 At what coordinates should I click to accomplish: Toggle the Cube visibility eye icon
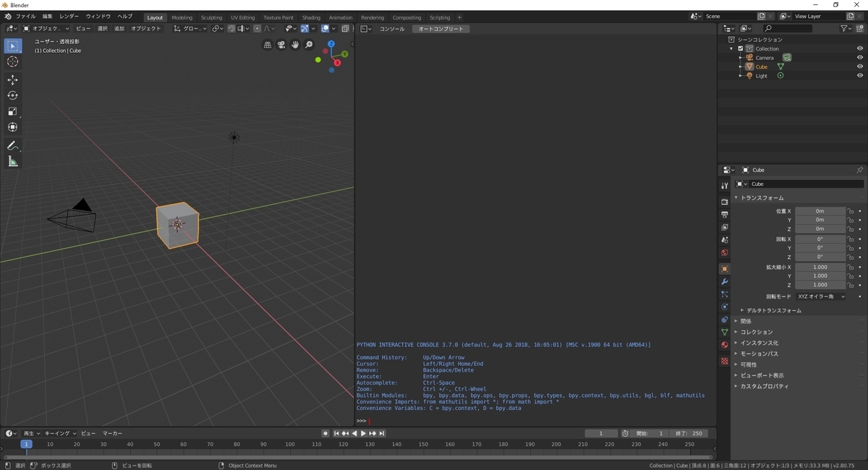pyautogui.click(x=860, y=67)
